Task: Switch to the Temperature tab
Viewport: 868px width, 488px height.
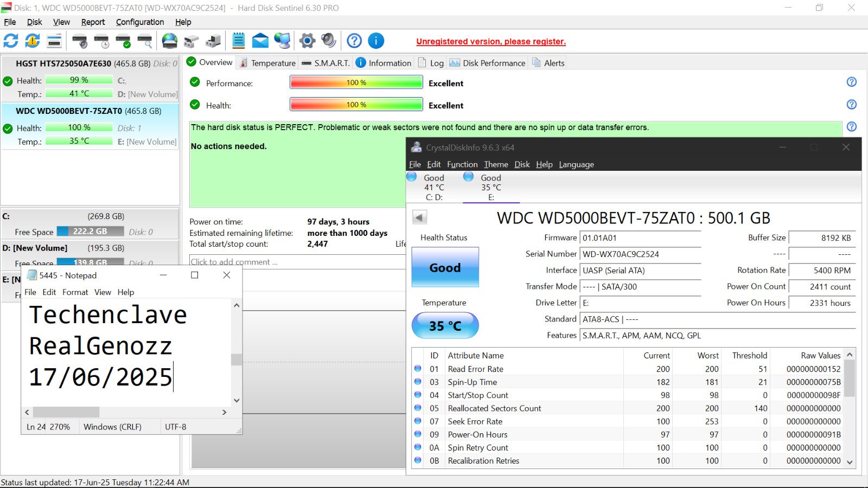Action: 268,63
